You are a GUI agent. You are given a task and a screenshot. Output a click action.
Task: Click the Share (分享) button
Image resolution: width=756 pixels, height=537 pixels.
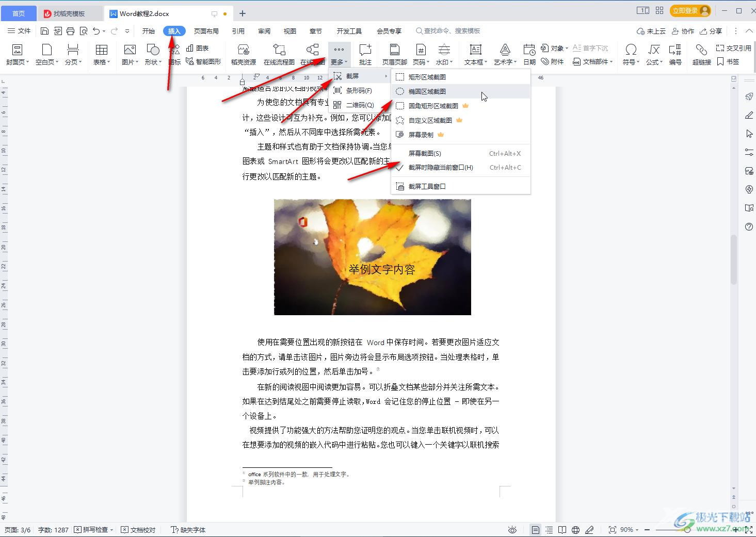[711, 31]
